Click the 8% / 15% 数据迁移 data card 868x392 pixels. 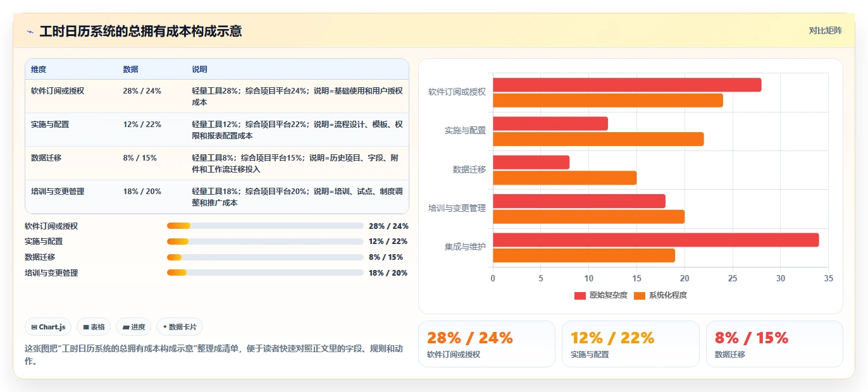[x=774, y=344]
